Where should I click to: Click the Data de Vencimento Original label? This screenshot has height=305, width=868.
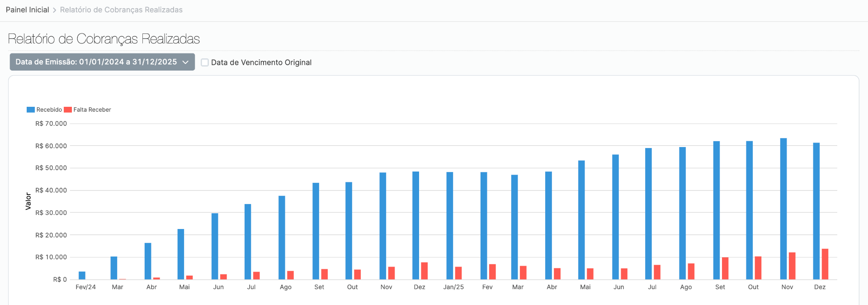point(261,62)
